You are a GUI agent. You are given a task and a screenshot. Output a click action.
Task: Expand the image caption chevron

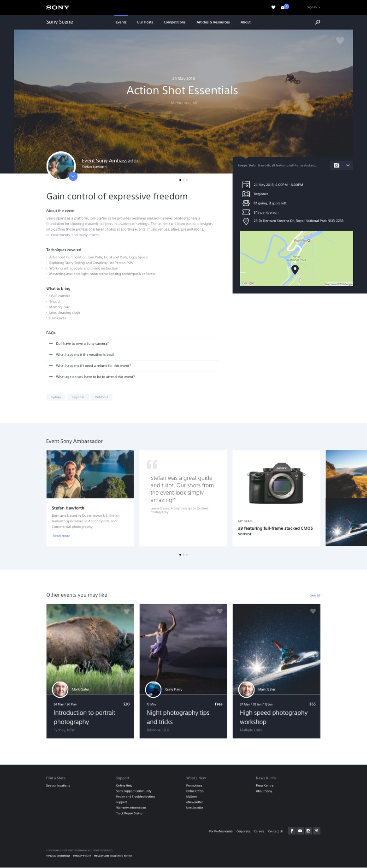point(348,165)
